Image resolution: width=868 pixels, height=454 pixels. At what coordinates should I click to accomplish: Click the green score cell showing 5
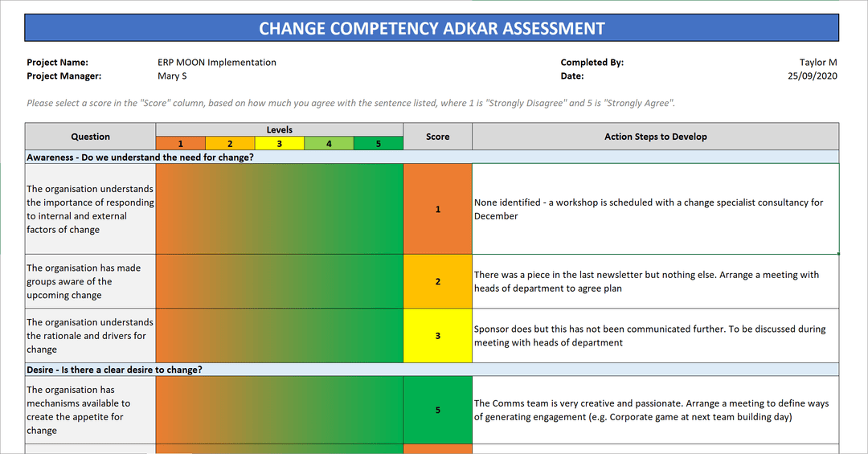(437, 410)
